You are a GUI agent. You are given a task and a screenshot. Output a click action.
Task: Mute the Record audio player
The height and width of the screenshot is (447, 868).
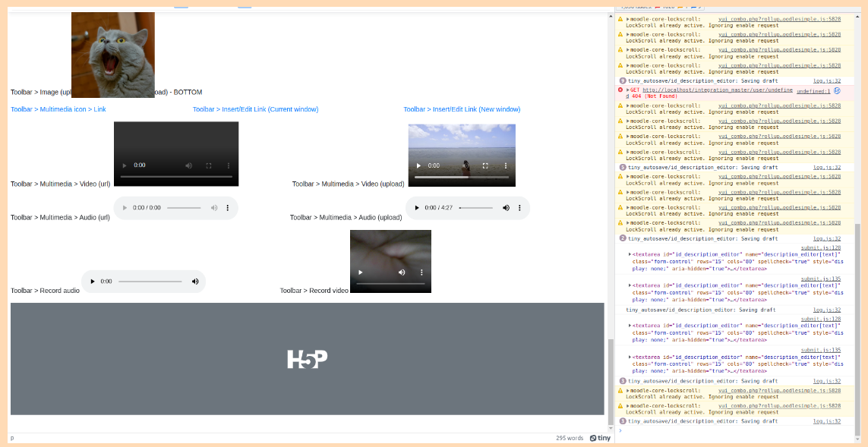click(195, 282)
